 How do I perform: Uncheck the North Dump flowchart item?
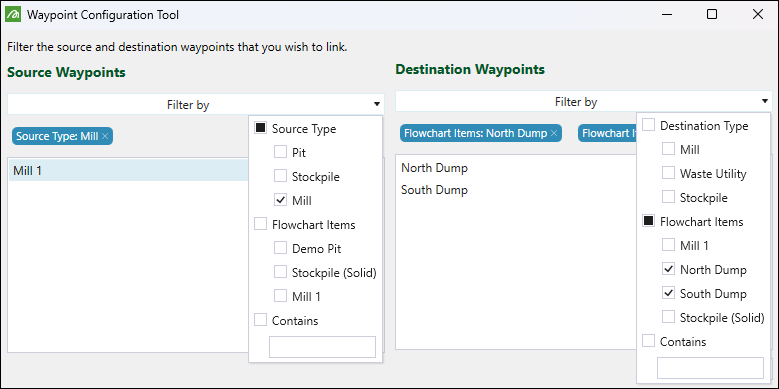click(669, 269)
